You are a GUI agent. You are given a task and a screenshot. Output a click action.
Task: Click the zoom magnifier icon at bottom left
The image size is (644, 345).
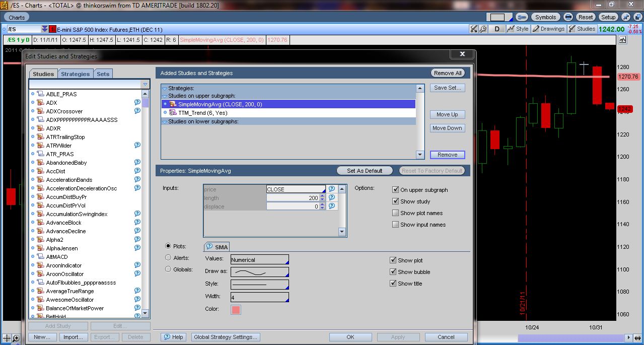tap(16, 338)
